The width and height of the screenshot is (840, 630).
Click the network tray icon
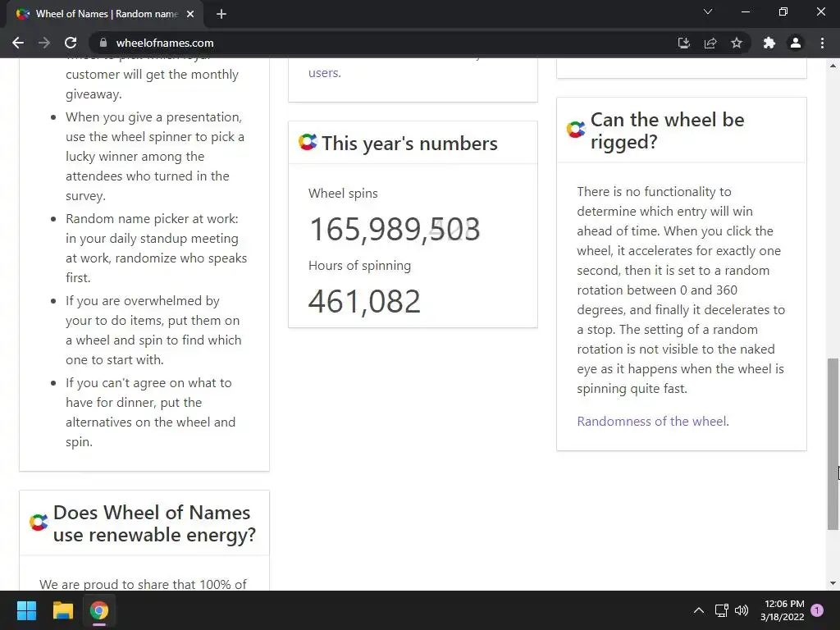pyautogui.click(x=721, y=610)
